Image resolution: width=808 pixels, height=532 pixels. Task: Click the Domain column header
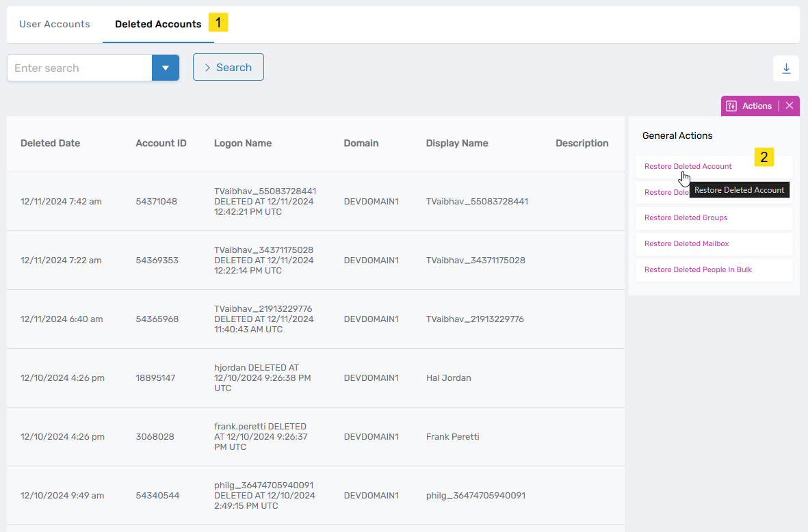(361, 144)
